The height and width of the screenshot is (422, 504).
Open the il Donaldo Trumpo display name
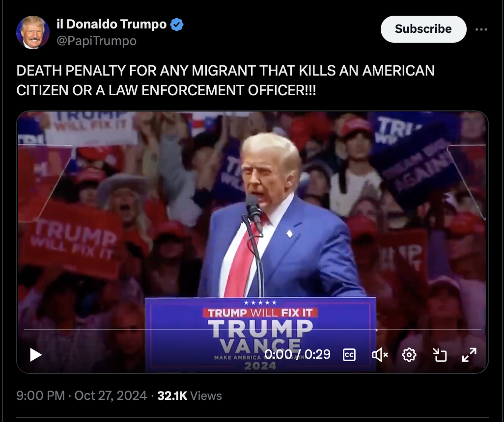112,24
